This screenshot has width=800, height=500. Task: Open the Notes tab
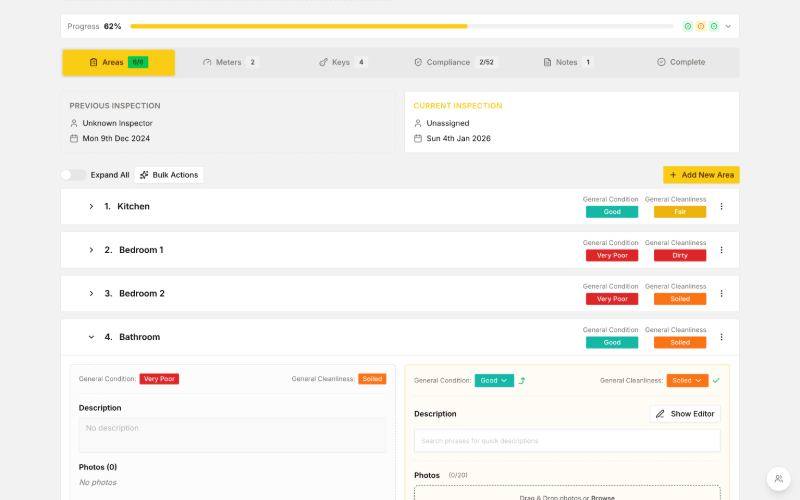pyautogui.click(x=568, y=62)
